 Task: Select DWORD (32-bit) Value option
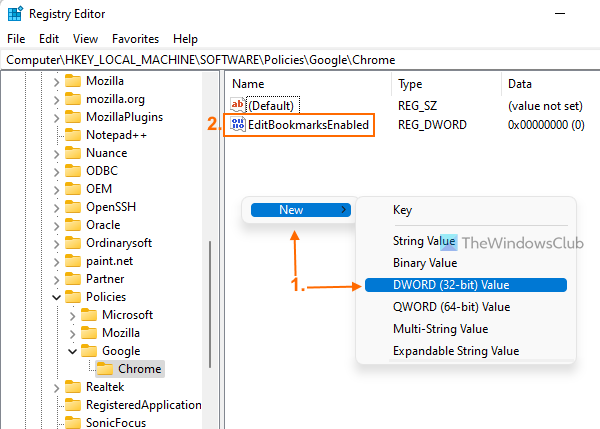coord(466,285)
